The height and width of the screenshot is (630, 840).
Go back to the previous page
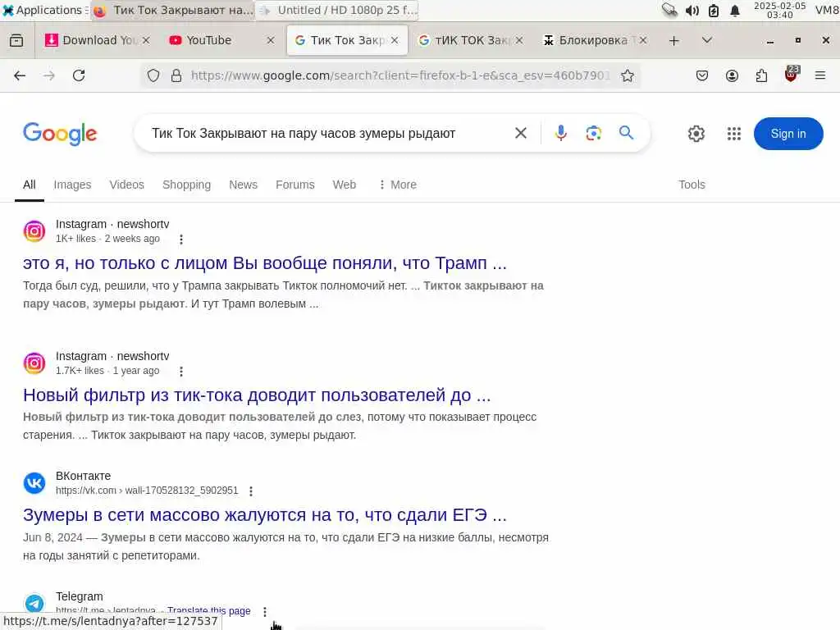(20, 75)
